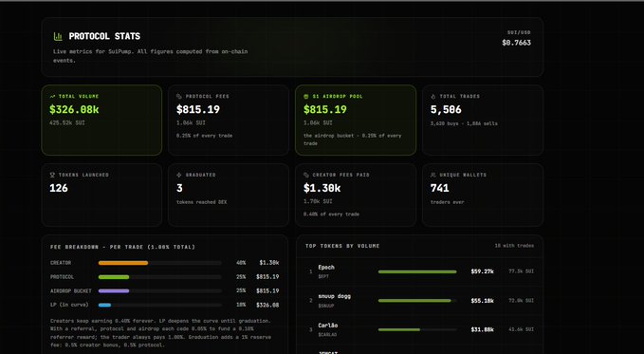The image size is (644, 354).
Task: Click the Total Volume card
Action: pos(101,120)
